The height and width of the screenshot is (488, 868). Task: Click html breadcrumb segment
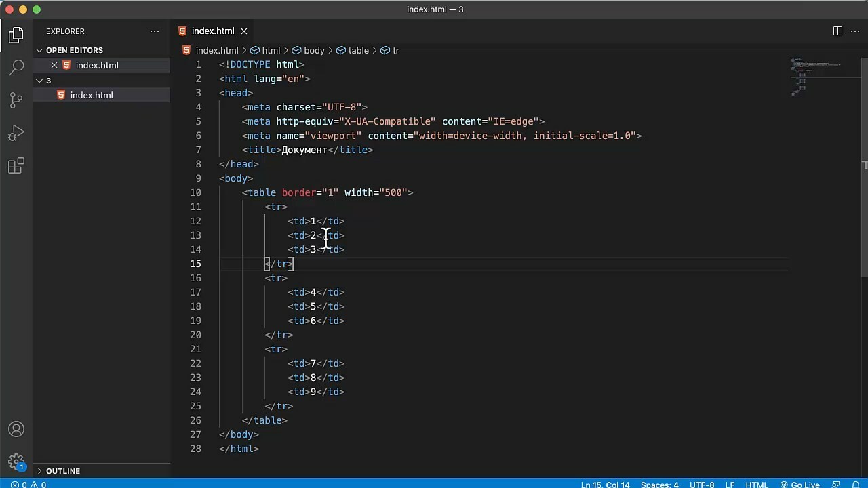point(271,51)
